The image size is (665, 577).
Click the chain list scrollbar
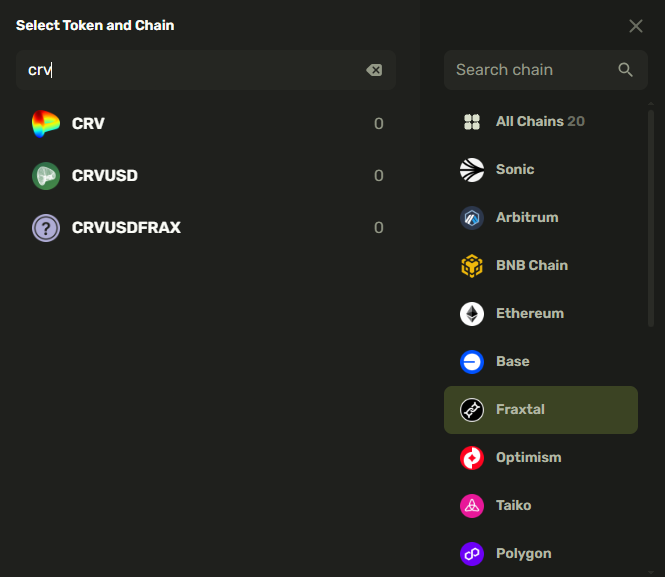click(652, 220)
